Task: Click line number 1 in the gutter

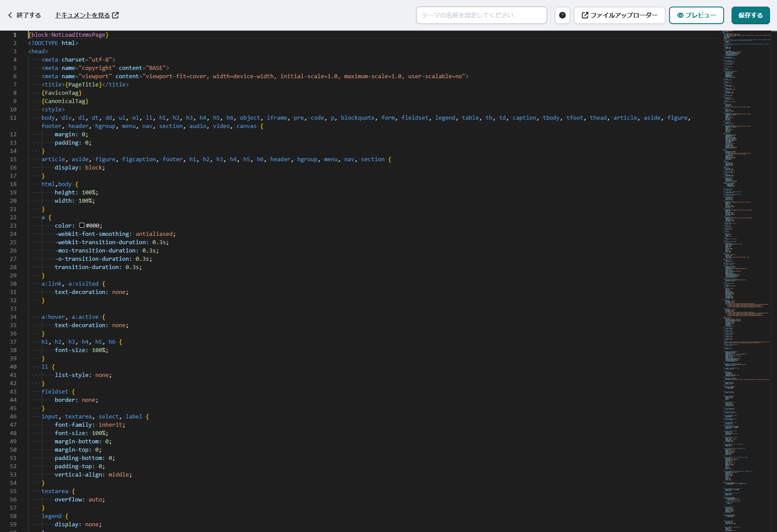Action: pyautogui.click(x=14, y=35)
